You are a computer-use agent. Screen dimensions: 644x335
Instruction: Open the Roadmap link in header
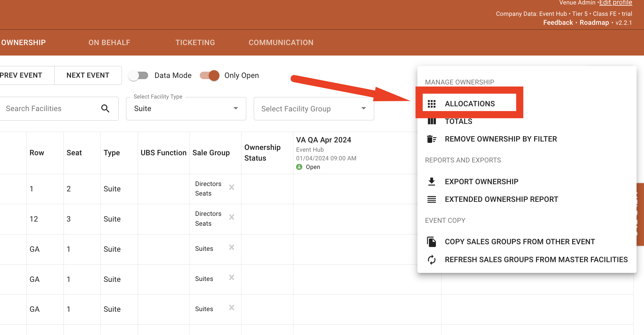(594, 23)
